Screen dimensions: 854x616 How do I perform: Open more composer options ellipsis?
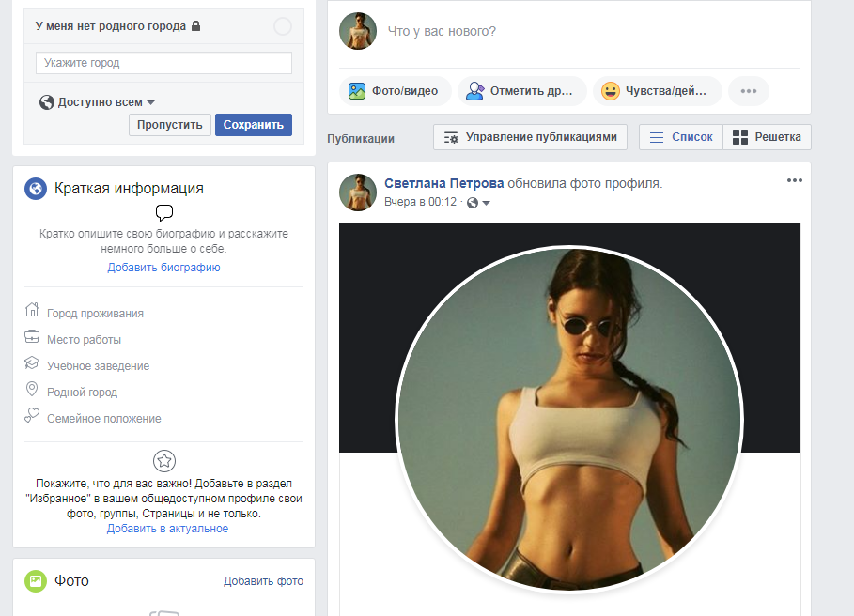pos(748,91)
